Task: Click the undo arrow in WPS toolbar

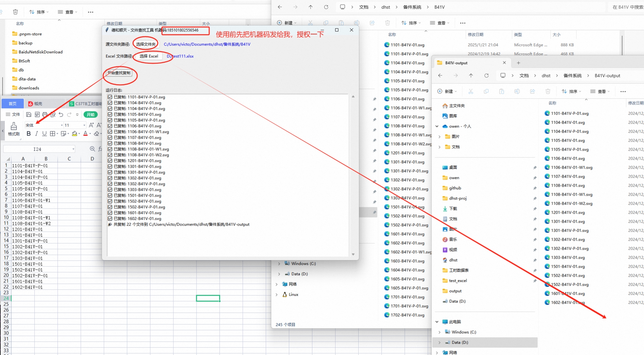Action: (61, 115)
